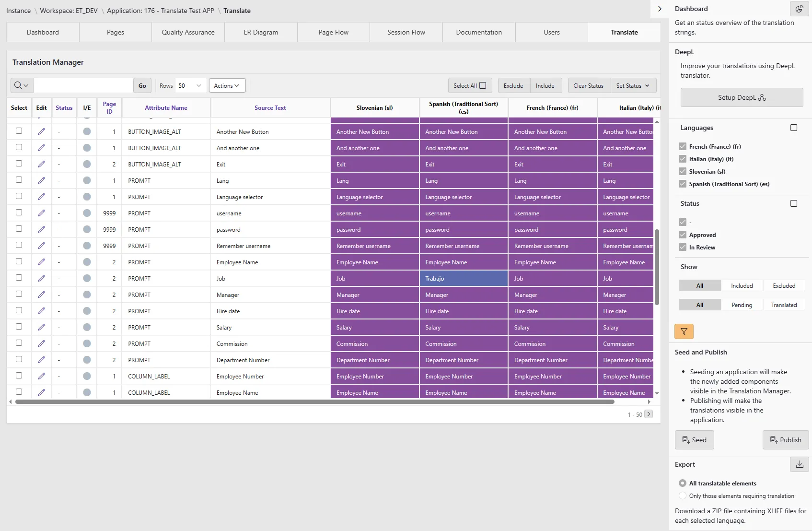Uncheck the French (France) (fr) language

[x=683, y=146]
